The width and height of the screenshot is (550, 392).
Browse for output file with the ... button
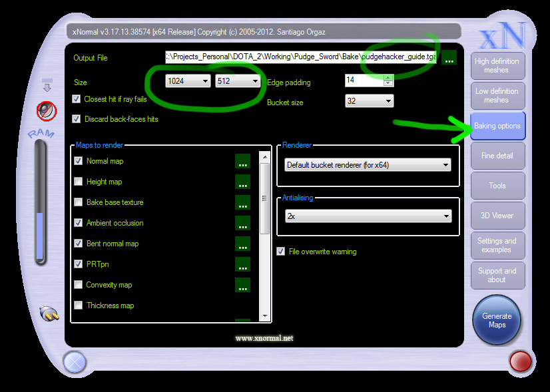point(449,57)
